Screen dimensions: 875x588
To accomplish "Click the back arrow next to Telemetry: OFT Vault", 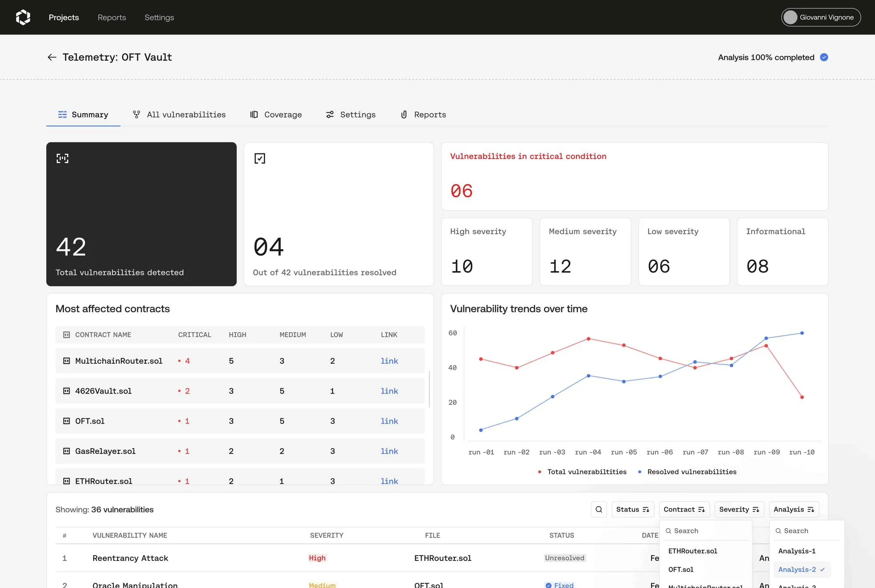I will (52, 57).
